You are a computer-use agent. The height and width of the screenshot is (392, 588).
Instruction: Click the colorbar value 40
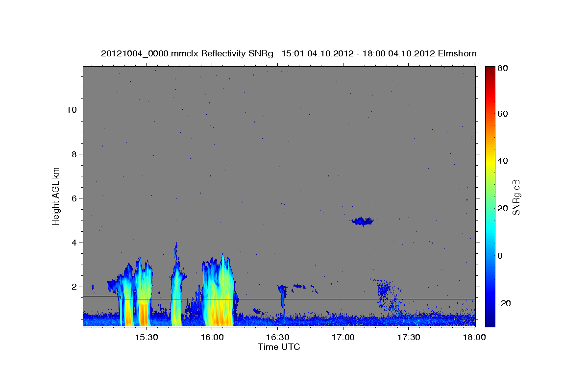(502, 161)
